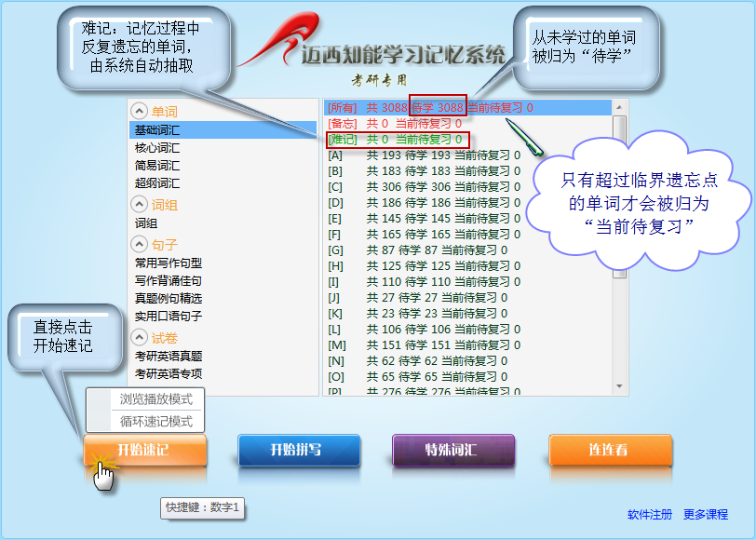
Task: Select the [难记] 共 0 row
Action: click(467, 140)
